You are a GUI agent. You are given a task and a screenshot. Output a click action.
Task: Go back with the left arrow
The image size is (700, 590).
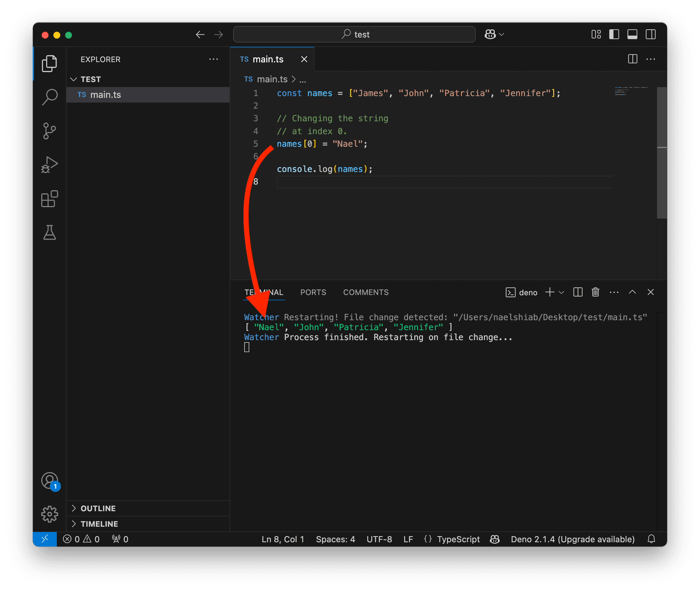point(200,35)
